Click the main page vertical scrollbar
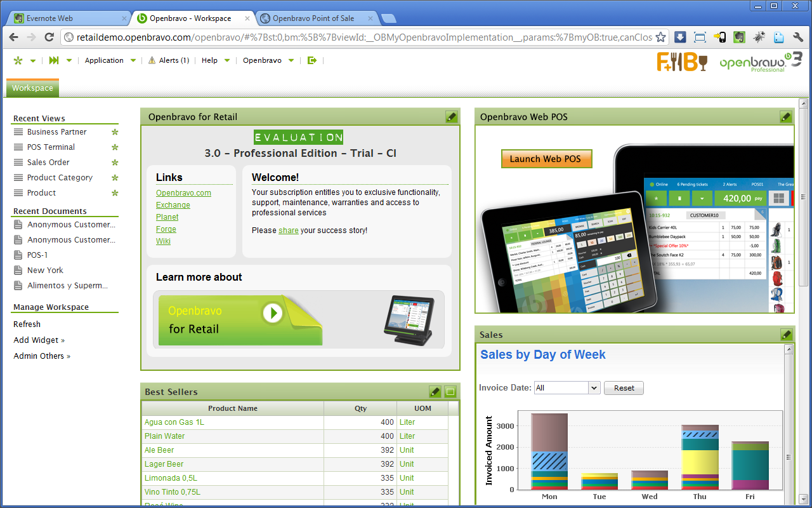This screenshot has height=508, width=812. (803, 197)
